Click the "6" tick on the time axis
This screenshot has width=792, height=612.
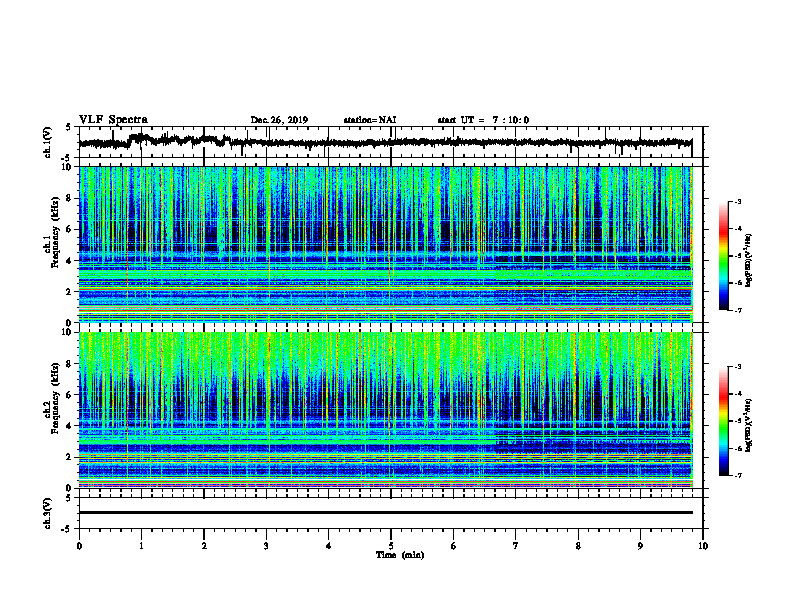[454, 546]
